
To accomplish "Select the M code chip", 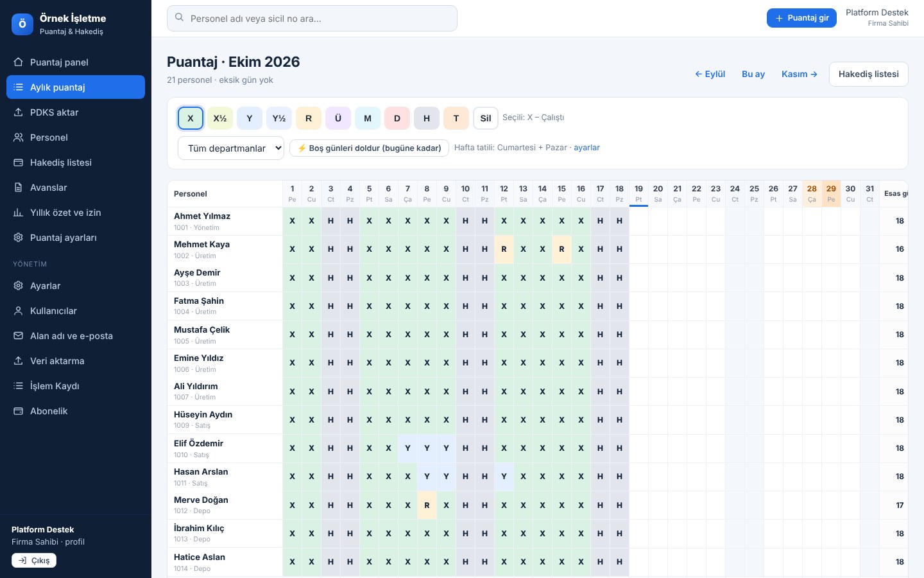I will tap(368, 118).
